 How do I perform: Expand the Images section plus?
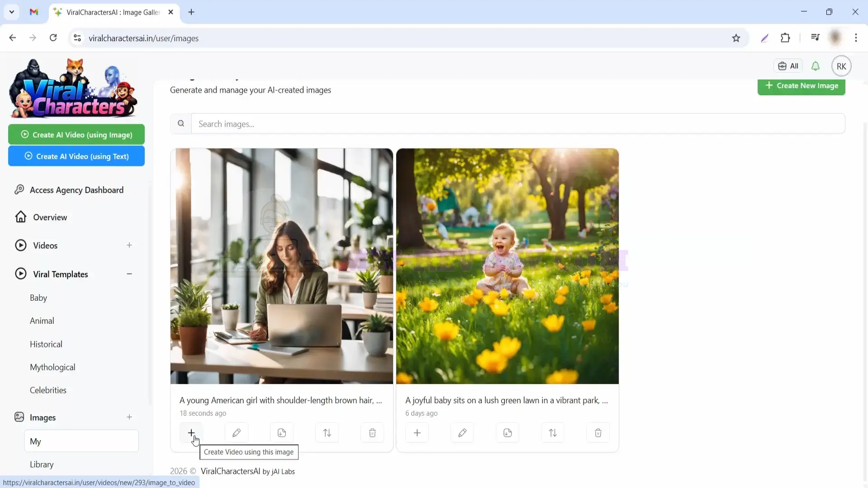[129, 417]
